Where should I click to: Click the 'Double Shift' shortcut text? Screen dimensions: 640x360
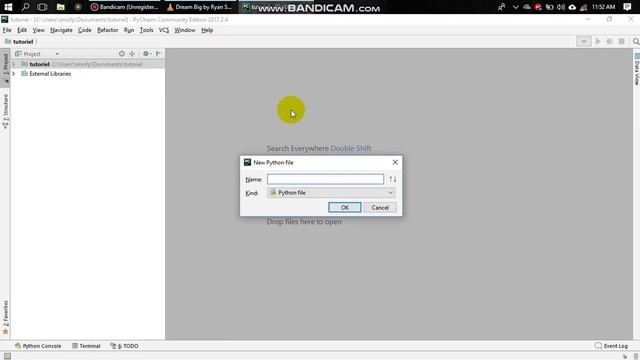[351, 148]
